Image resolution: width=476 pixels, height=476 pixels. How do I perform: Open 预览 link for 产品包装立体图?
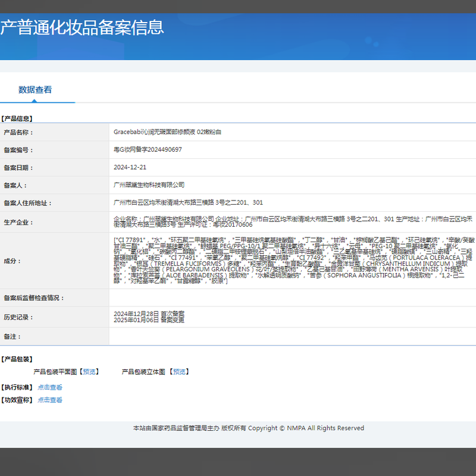pyautogui.click(x=180, y=372)
